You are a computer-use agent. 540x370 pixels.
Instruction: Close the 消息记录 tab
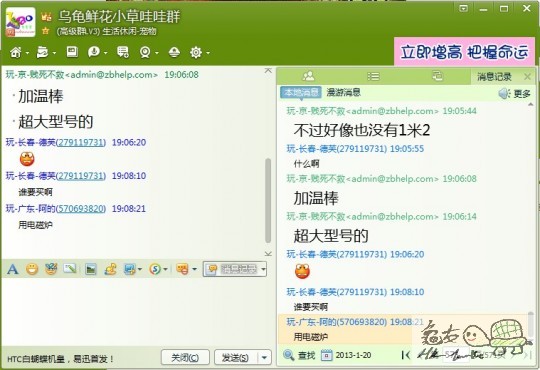coord(527,76)
